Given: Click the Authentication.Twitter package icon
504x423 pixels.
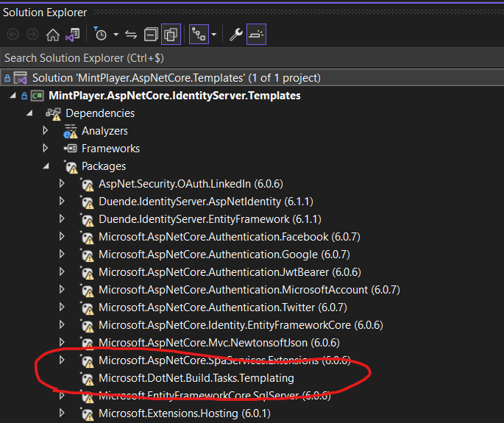Looking at the screenshot, I should coord(87,308).
